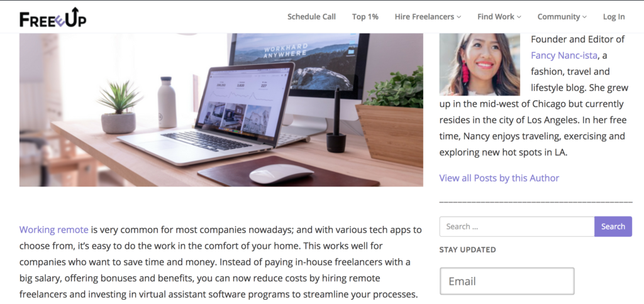Focus the Email subscription field
Image resolution: width=644 pixels, height=304 pixels.
(507, 281)
